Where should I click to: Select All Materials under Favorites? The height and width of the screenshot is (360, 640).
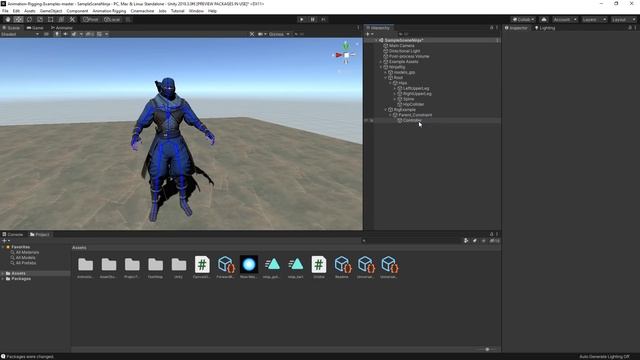(x=27, y=252)
